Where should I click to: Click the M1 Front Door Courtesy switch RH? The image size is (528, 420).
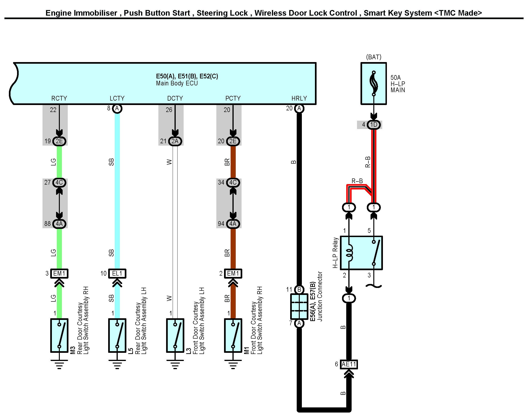tap(233, 335)
